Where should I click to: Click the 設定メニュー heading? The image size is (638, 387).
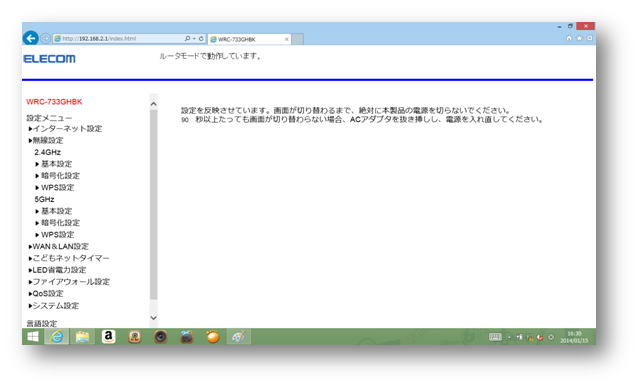(x=49, y=118)
